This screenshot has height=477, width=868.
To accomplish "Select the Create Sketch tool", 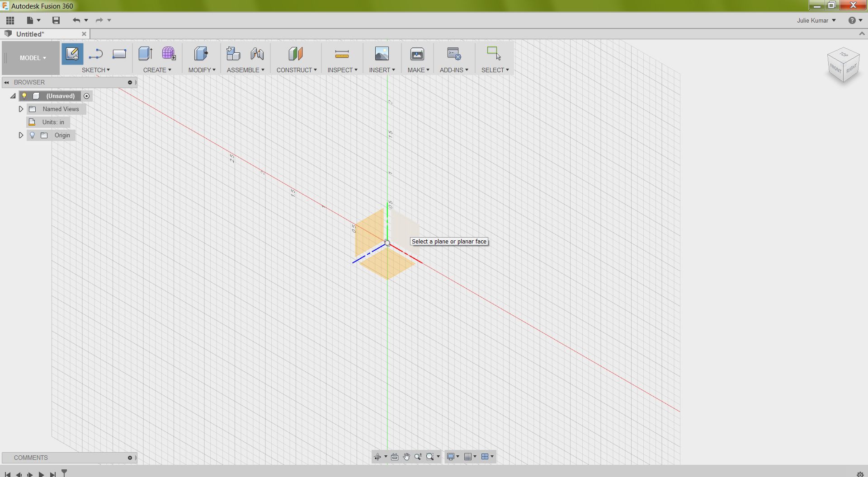I will click(x=72, y=54).
